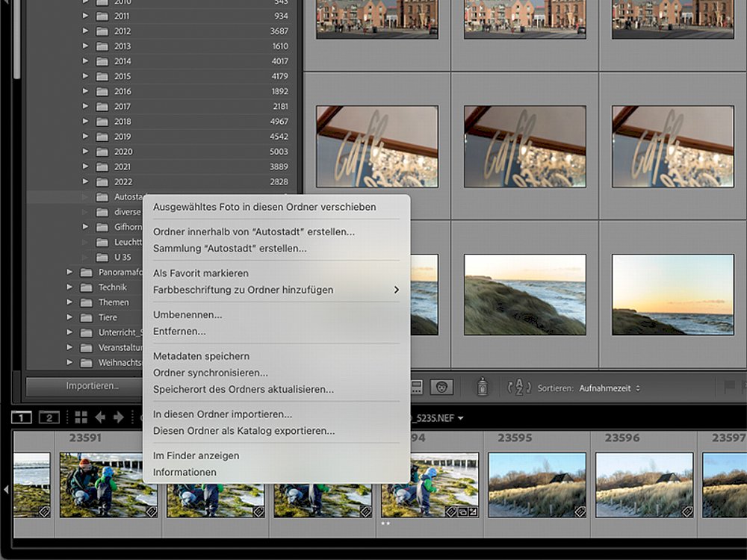Click the folder icon of the U 35 folder
Screen dimensions: 747x560
pyautogui.click(x=102, y=257)
